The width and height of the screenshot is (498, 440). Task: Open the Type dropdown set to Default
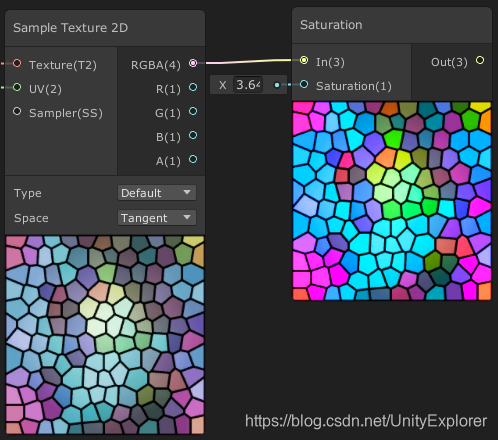click(x=157, y=193)
